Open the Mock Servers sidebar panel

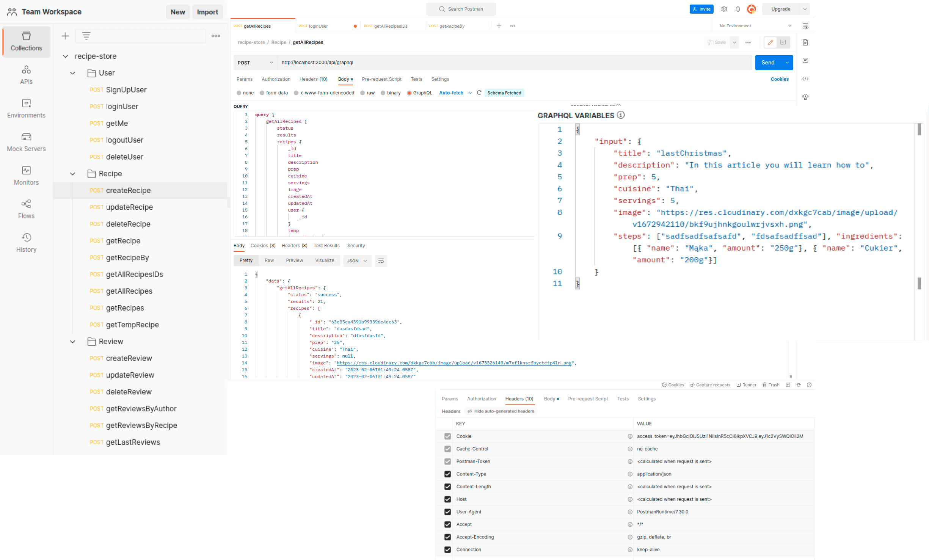pyautogui.click(x=26, y=142)
